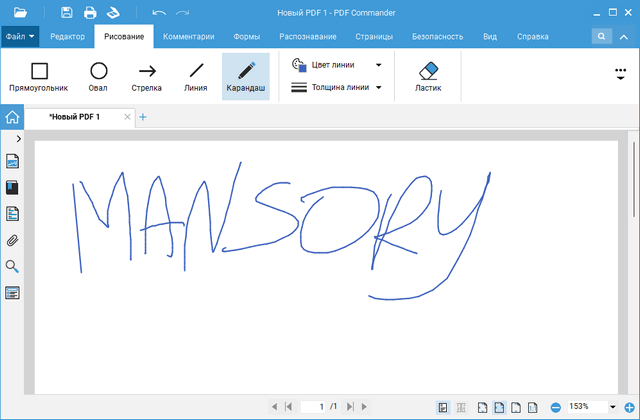Choose the Линия line tool
Screen dimensions: 640x420
coord(196,77)
